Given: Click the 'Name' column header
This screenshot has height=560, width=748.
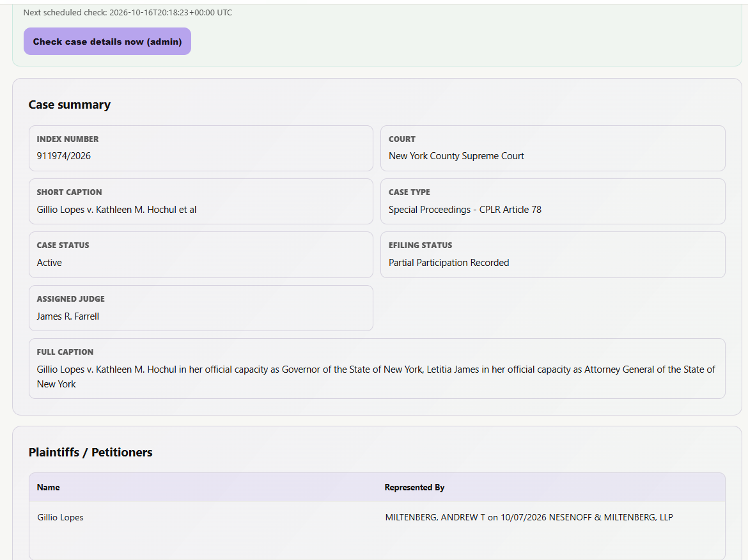Looking at the screenshot, I should [48, 487].
